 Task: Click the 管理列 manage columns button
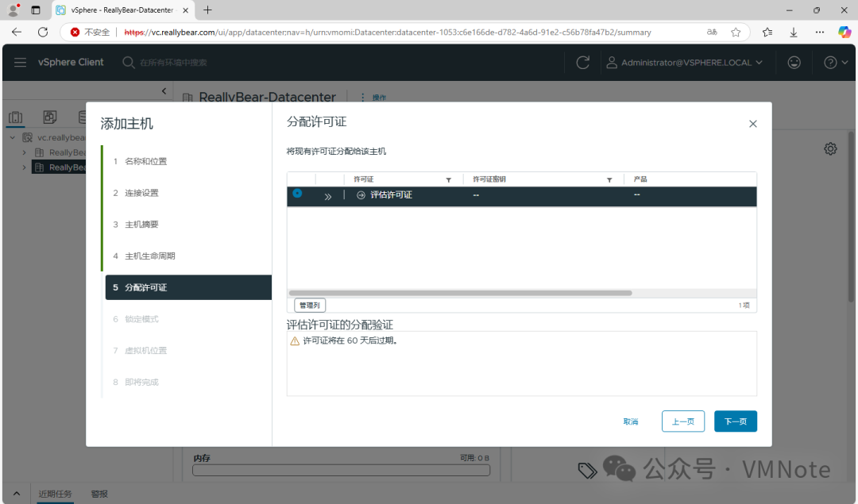tap(310, 305)
